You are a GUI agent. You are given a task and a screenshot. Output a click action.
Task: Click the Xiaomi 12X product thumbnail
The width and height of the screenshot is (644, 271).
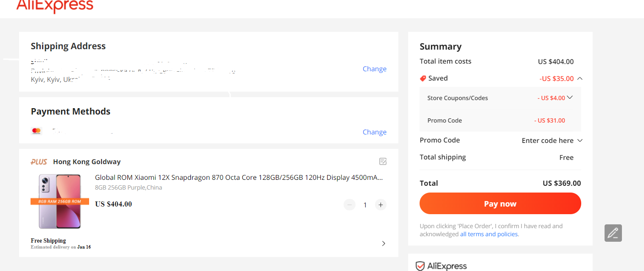[60, 201]
